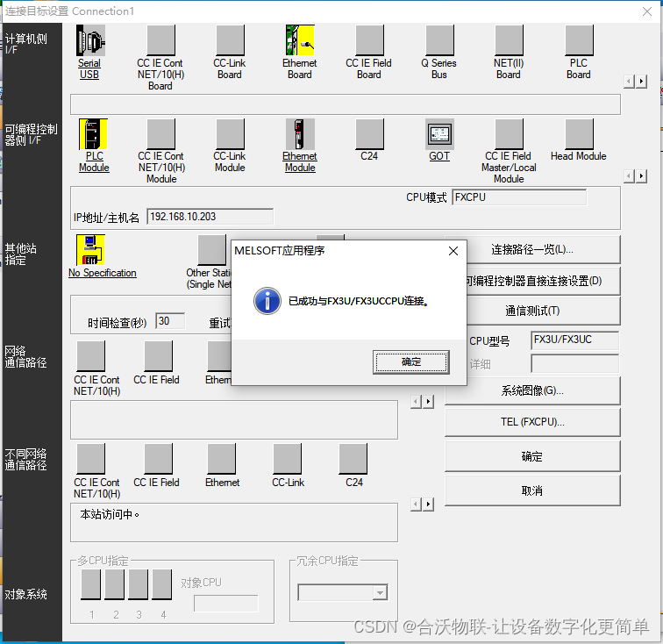The width and height of the screenshot is (663, 644).
Task: Choose multi-CPU slot 4
Action: 161,584
